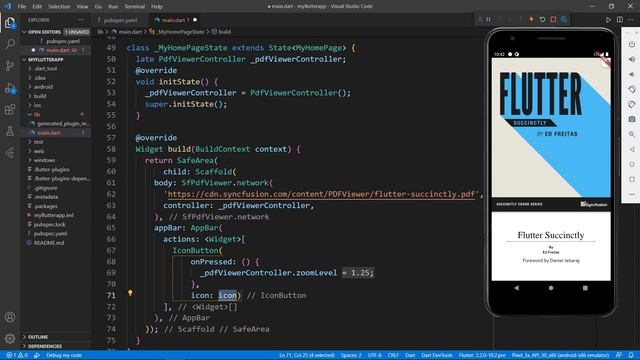Click the green restart debug icon
This screenshot has height=360, width=640.
(x=542, y=20)
